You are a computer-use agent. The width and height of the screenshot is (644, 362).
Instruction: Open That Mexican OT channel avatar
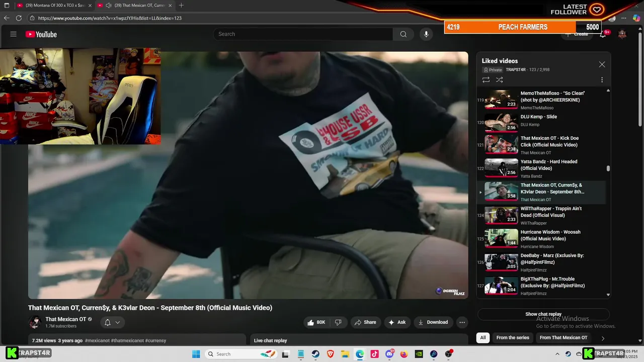point(35,322)
